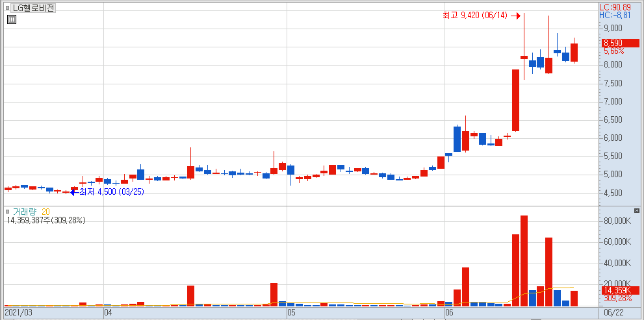Image resolution: width=644 pixels, height=320 pixels.
Task: Close the volume panel with X button
Action: (x=637, y=210)
